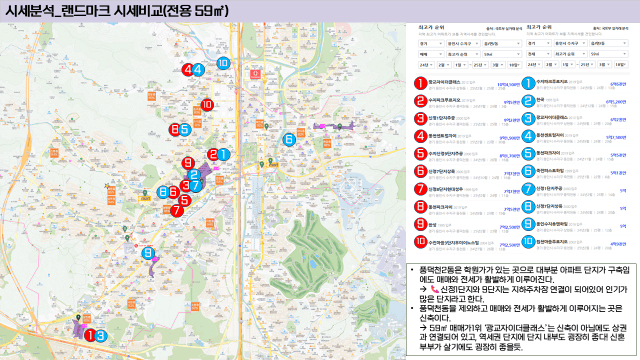This screenshot has width=640, height=360.
Task: Select 한국 row priced 6억5,200만
Action: [x=575, y=101]
